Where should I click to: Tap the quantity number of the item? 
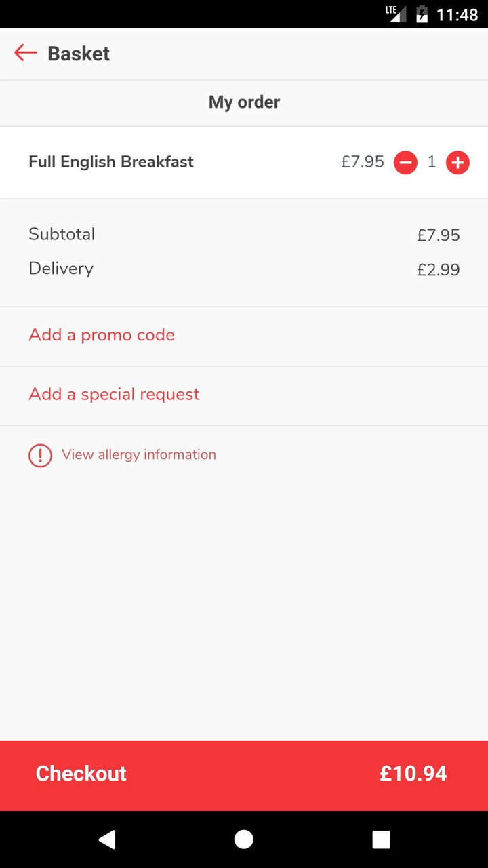(432, 163)
